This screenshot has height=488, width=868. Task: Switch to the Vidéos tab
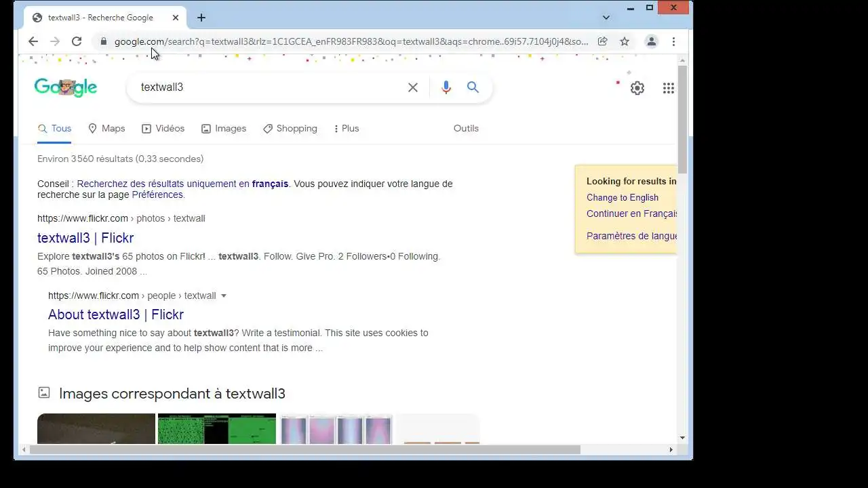coord(163,128)
